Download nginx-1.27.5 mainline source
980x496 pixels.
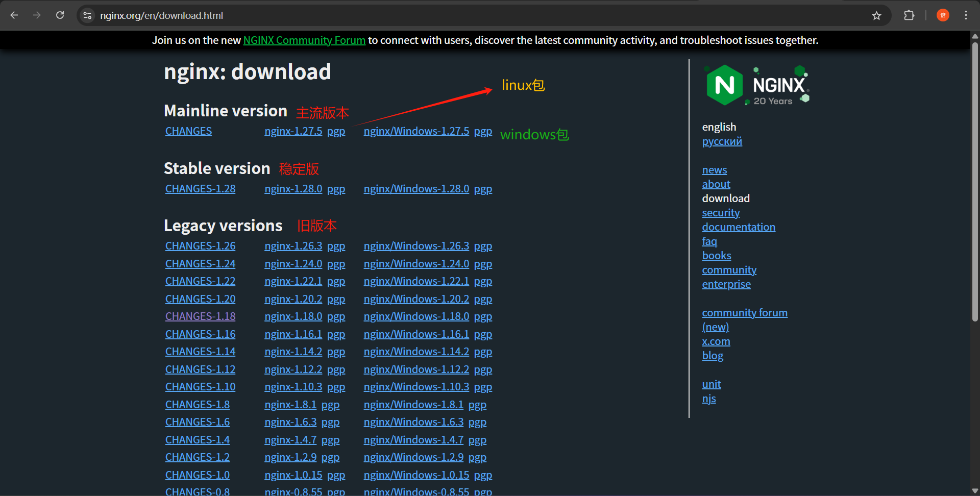pos(293,131)
